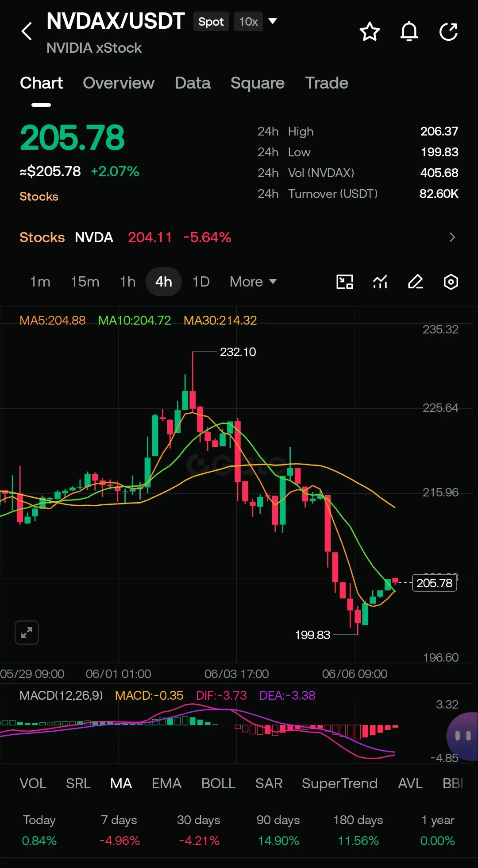Tap the large 205.78 price
The height and width of the screenshot is (868, 478).
(x=72, y=137)
